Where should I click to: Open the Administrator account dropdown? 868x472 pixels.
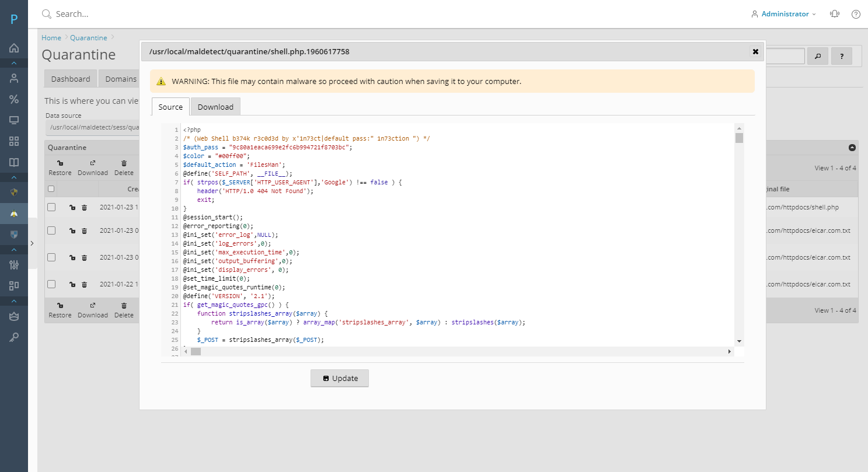coord(783,14)
